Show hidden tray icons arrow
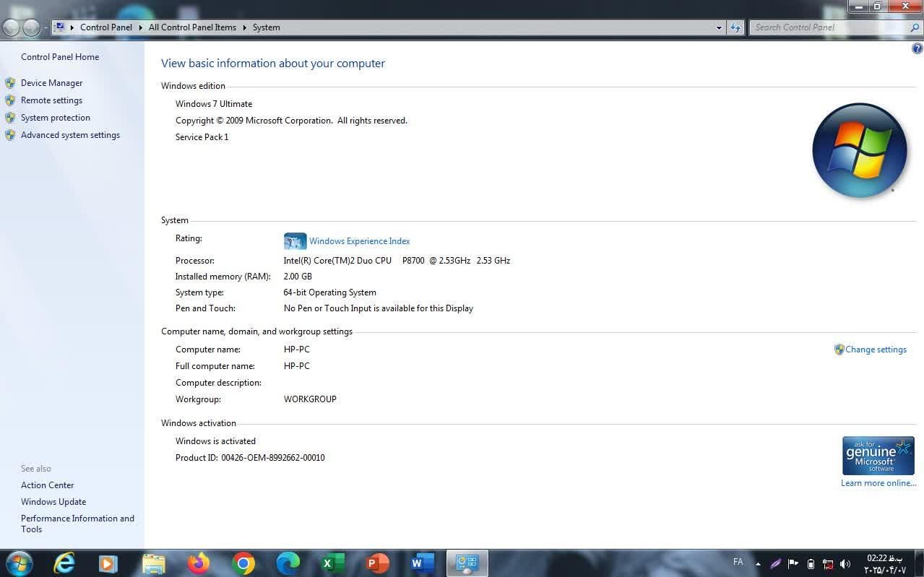This screenshot has height=577, width=924. click(758, 564)
